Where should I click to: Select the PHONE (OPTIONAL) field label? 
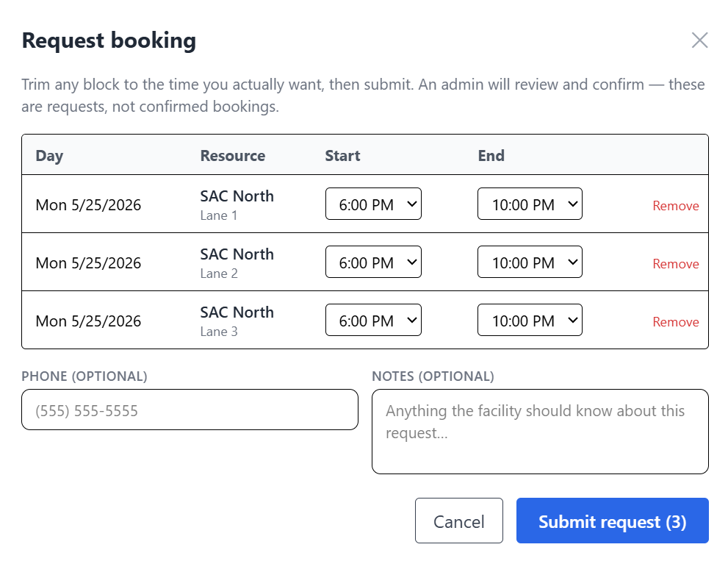click(84, 376)
